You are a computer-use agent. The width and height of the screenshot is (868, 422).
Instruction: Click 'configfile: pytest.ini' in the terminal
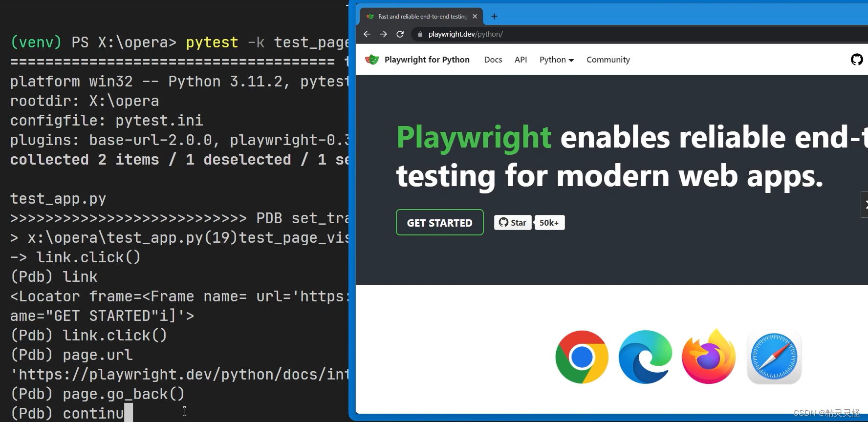coord(107,121)
